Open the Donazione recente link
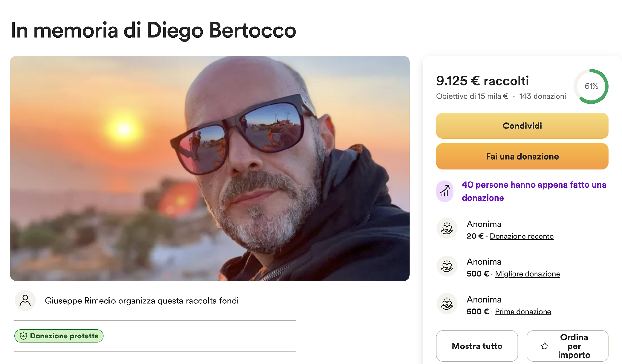Screen dimensions: 622x364 [522, 236]
